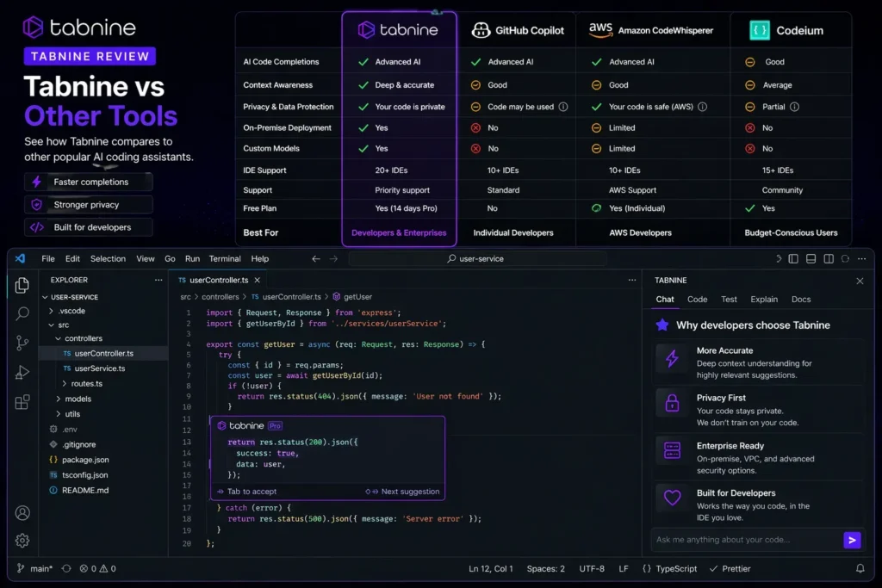Open the Explorer activity bar icon
This screenshot has height=588, width=882.
(x=22, y=286)
